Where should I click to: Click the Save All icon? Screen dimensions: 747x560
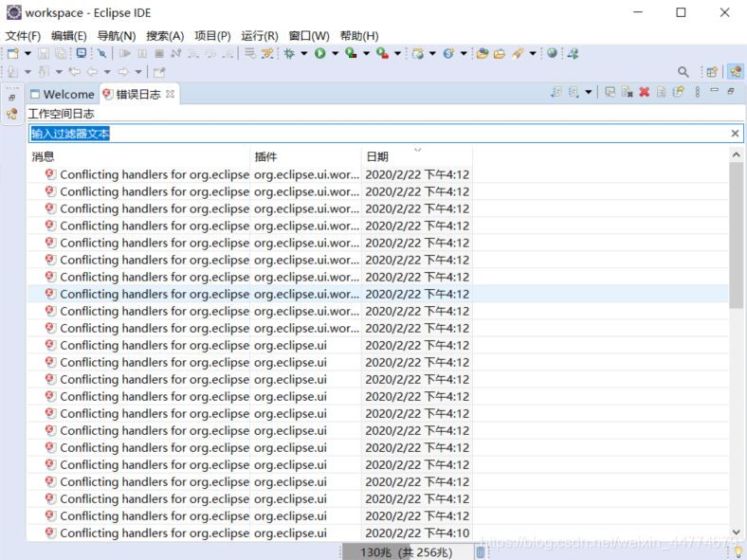click(61, 53)
